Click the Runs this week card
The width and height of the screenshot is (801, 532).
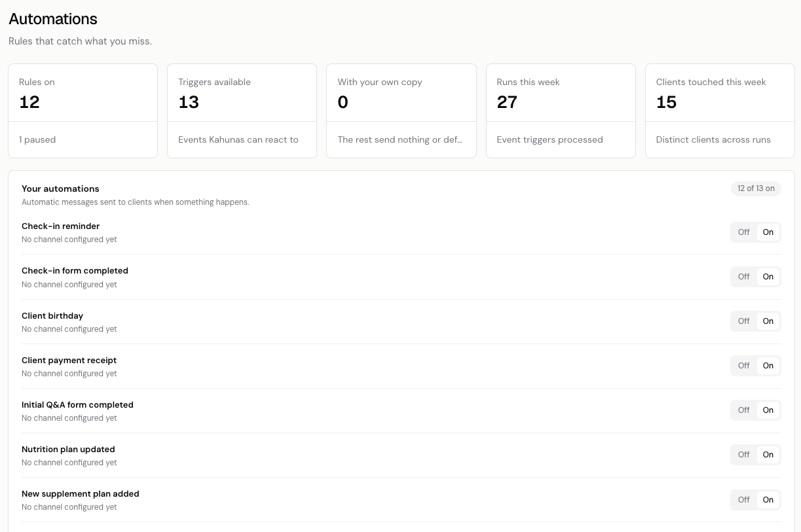pos(561,111)
